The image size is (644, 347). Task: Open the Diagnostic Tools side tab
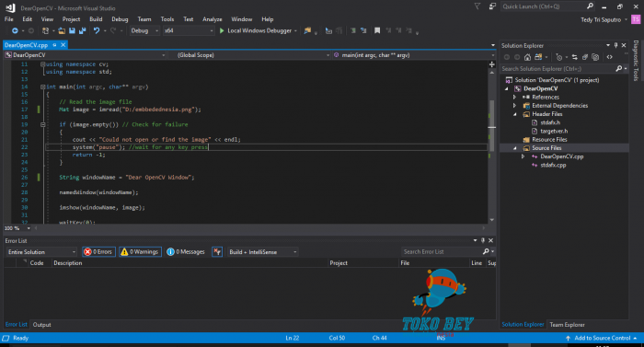[x=636, y=61]
